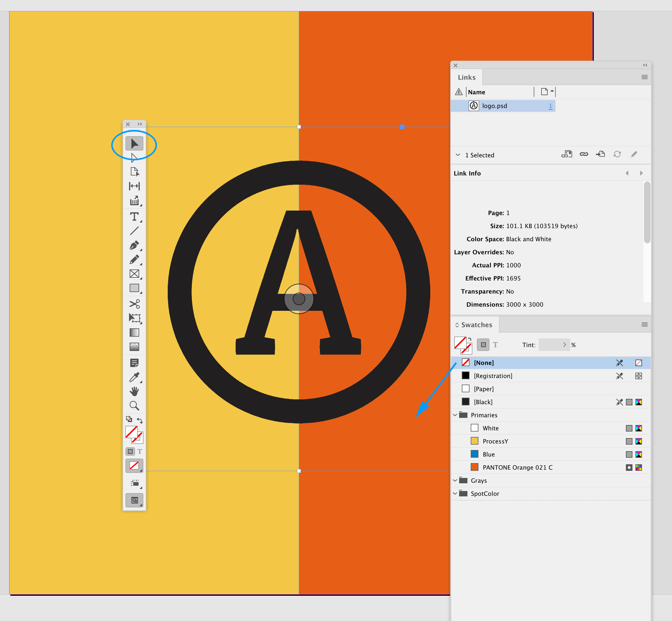The width and height of the screenshot is (672, 621).
Task: Select the Pen tool
Action: pyautogui.click(x=134, y=246)
